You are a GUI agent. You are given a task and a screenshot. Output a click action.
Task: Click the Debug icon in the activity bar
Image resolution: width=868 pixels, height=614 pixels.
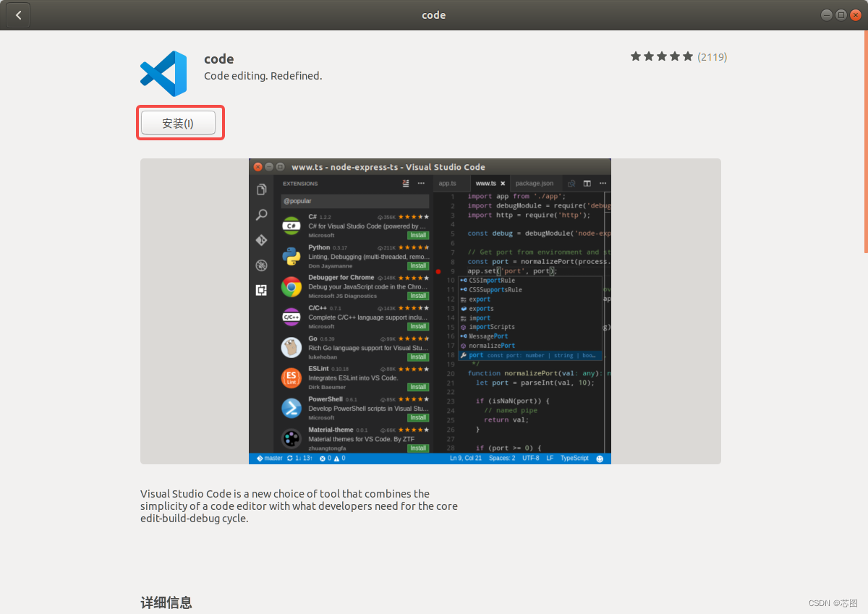261,265
